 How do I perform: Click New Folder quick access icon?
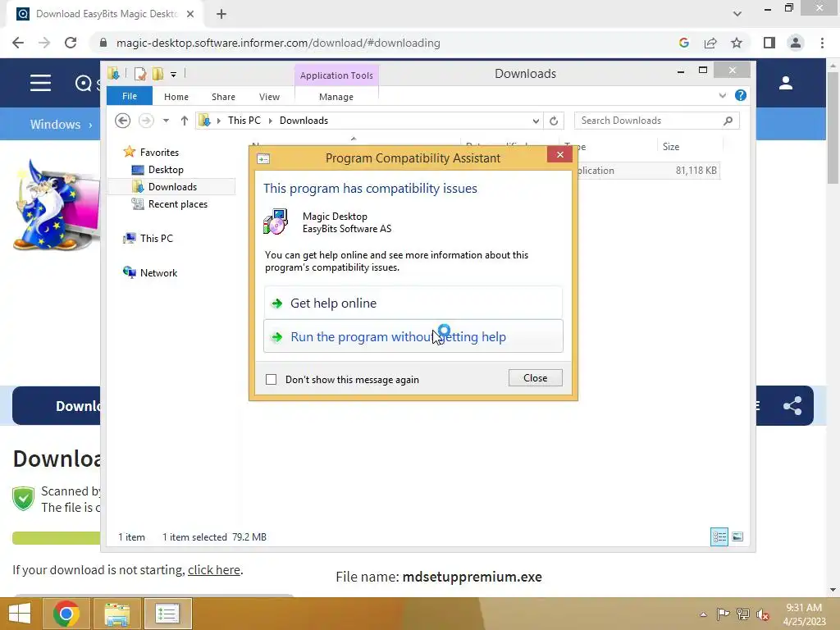coord(158,74)
